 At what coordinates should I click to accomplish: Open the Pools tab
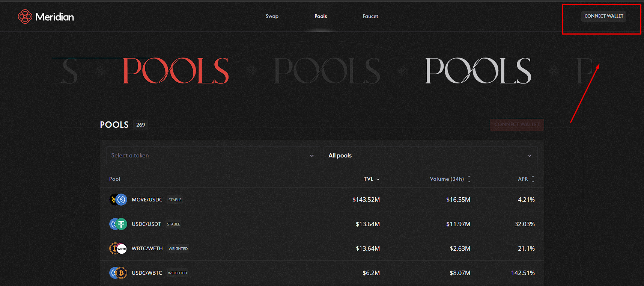click(x=320, y=16)
